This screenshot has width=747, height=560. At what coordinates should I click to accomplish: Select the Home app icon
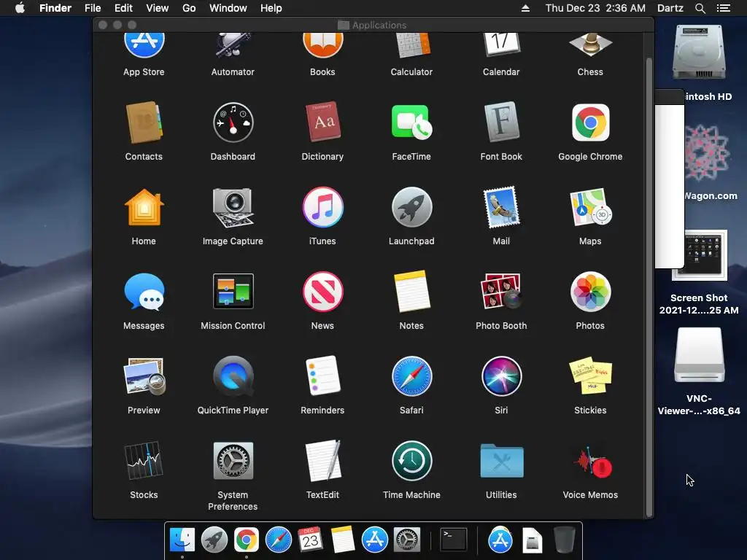pos(144,207)
